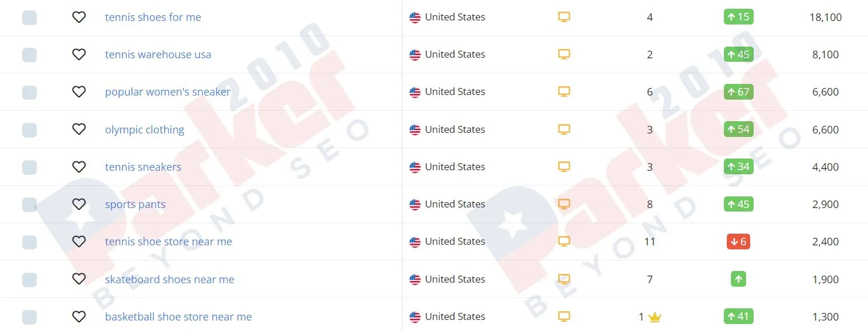The image size is (868, 331).
Task: Click crown icon next to rank 1
Action: (655, 318)
